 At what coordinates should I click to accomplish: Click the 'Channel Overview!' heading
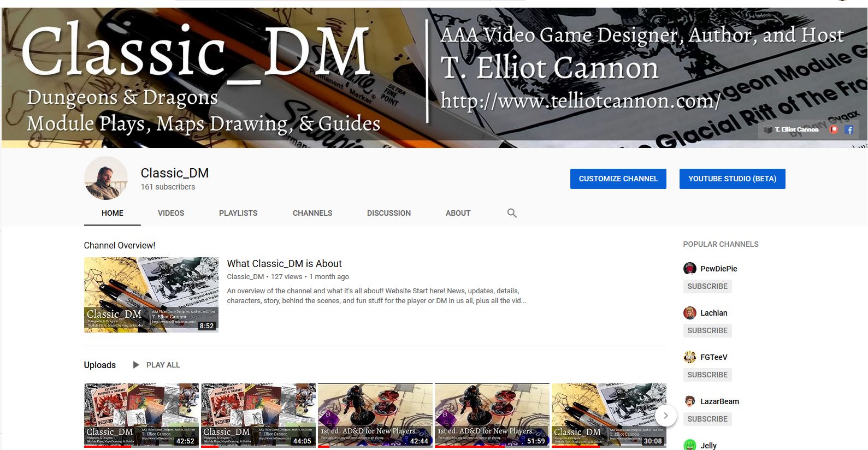(120, 245)
